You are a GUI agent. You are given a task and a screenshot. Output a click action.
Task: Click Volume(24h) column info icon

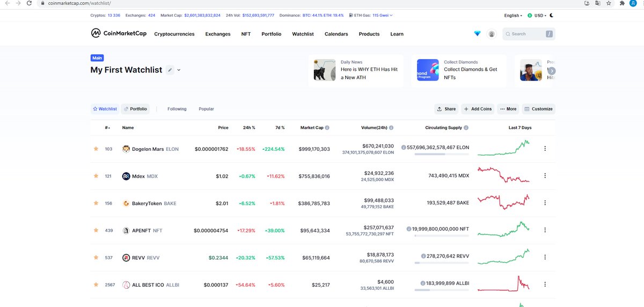coord(391,128)
